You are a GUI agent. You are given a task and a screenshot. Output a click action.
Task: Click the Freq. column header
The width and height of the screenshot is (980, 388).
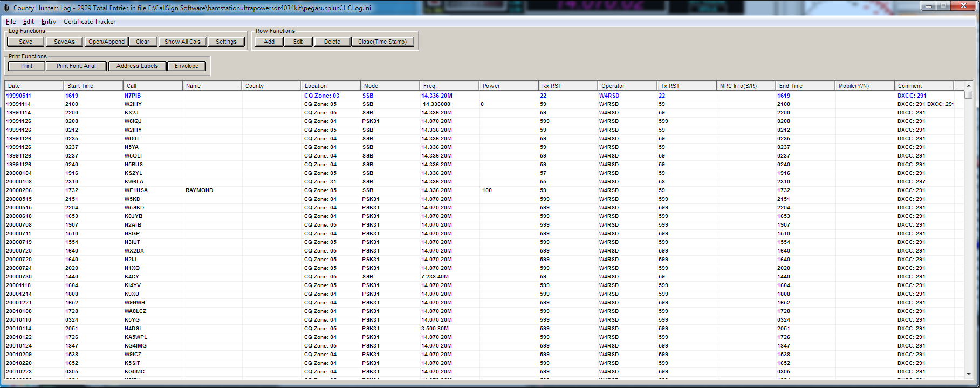tap(450, 86)
